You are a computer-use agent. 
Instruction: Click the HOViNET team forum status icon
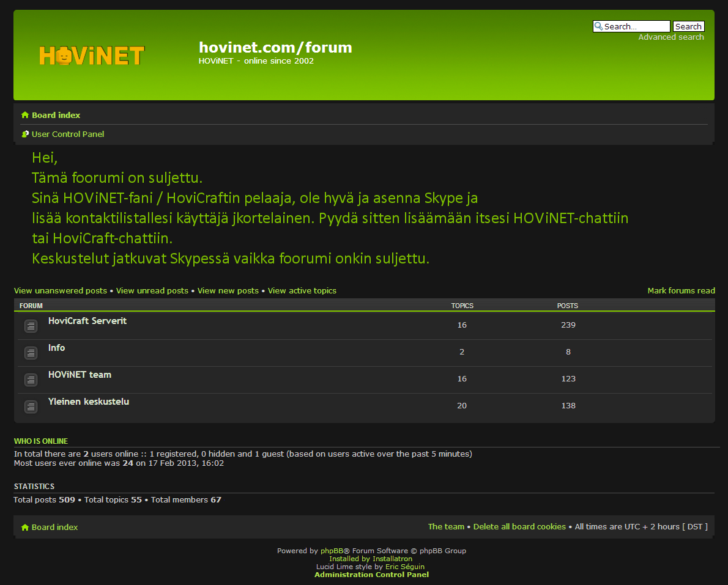coord(31,380)
